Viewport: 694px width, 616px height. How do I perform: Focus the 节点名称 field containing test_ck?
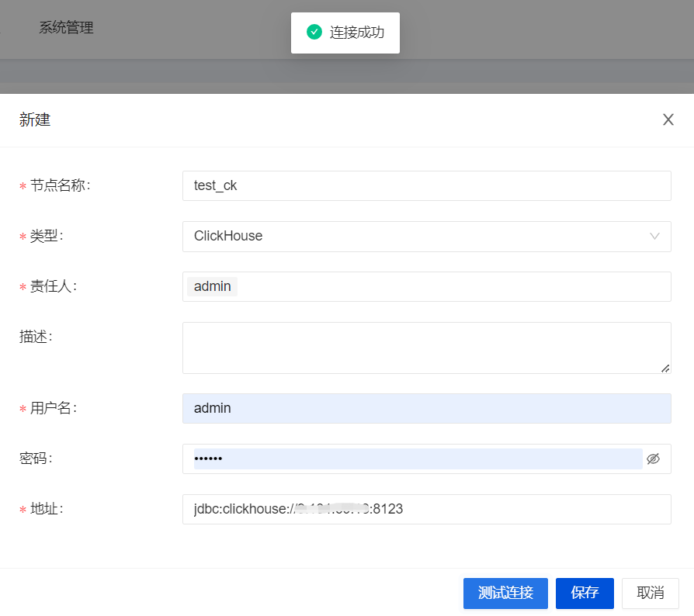click(426, 186)
